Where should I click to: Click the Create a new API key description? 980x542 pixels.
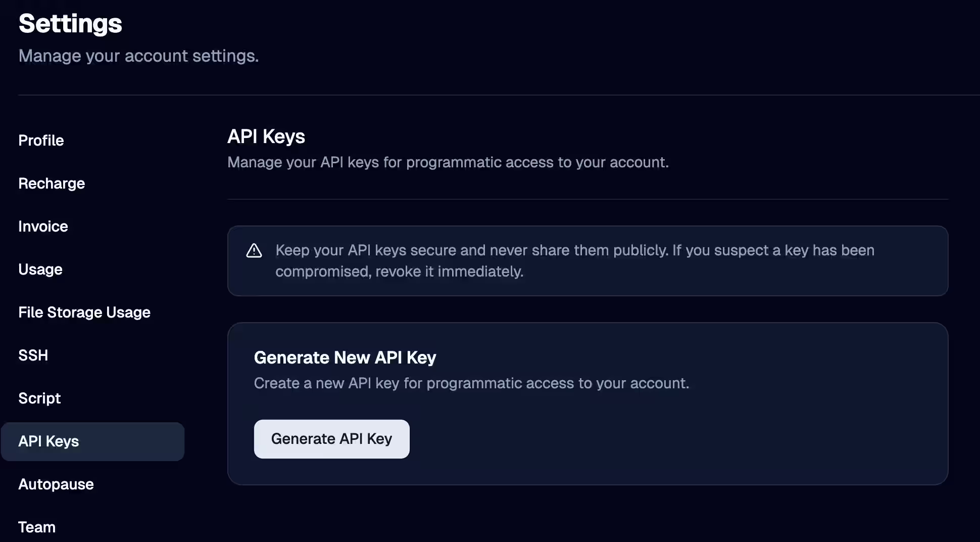[x=471, y=383]
